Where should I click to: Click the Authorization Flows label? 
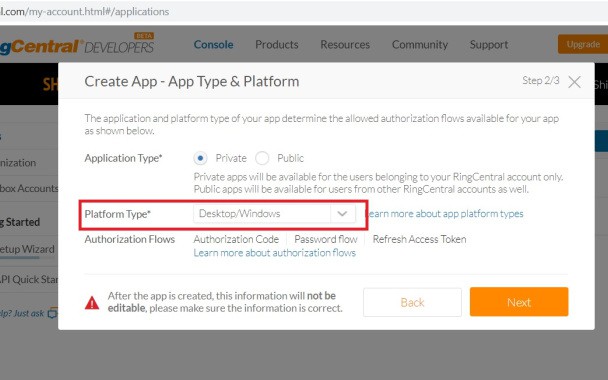pos(130,239)
